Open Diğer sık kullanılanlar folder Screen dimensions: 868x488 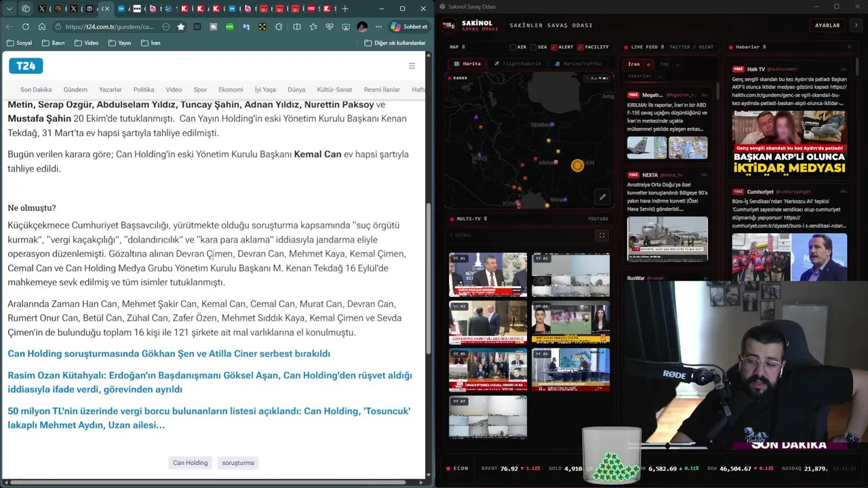click(395, 43)
